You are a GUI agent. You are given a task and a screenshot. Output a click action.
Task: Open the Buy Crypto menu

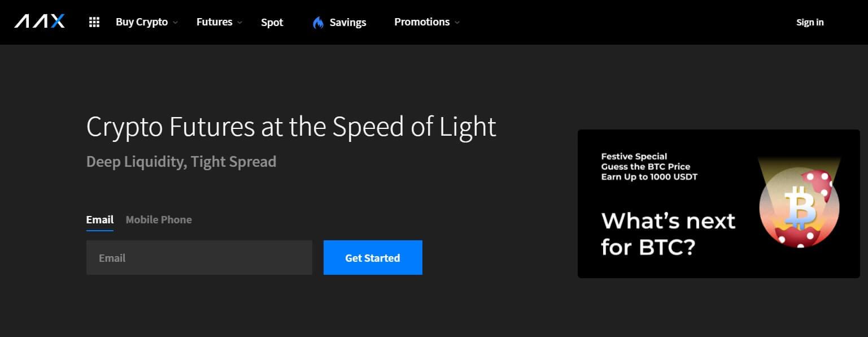(x=142, y=22)
